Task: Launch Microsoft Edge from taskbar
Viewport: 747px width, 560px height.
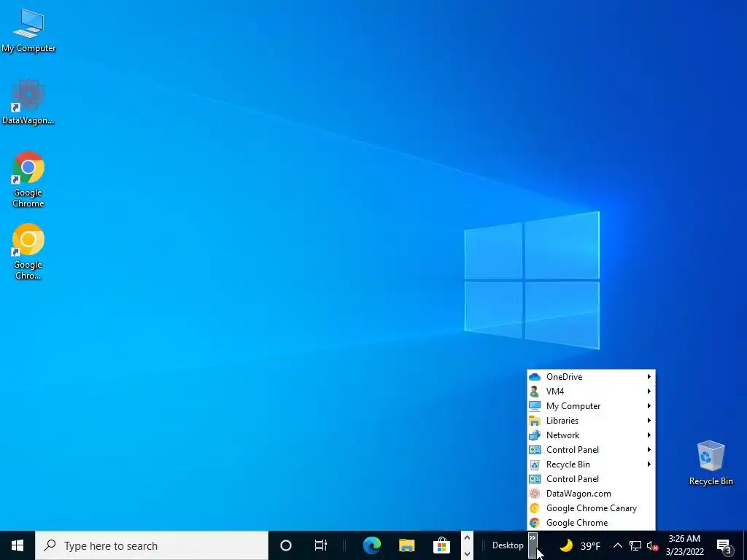Action: pyautogui.click(x=371, y=545)
